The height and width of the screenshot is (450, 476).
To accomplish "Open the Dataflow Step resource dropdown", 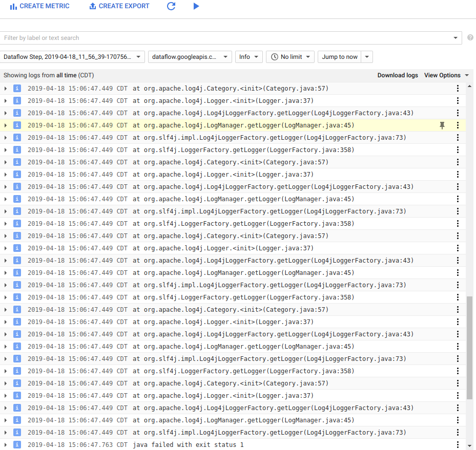I will coord(72,57).
